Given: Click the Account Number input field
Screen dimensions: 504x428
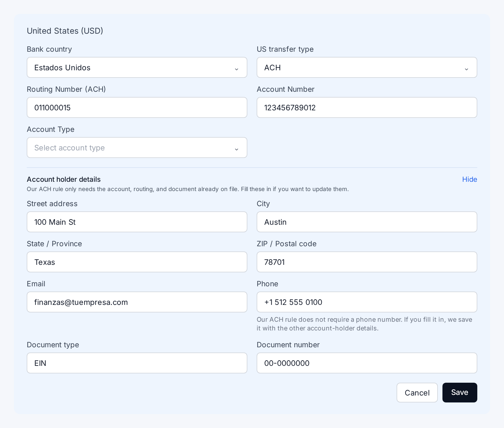Looking at the screenshot, I should pyautogui.click(x=367, y=107).
